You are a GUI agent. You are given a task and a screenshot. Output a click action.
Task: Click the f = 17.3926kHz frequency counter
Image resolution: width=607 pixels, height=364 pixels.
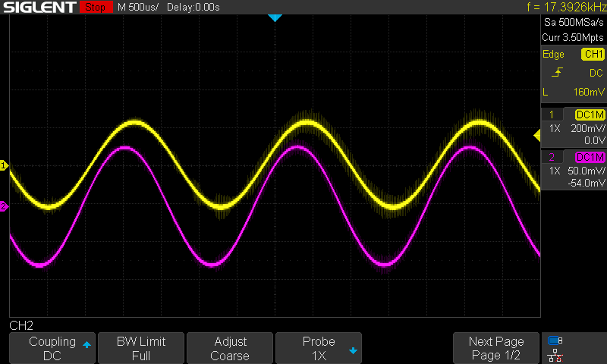(566, 7)
